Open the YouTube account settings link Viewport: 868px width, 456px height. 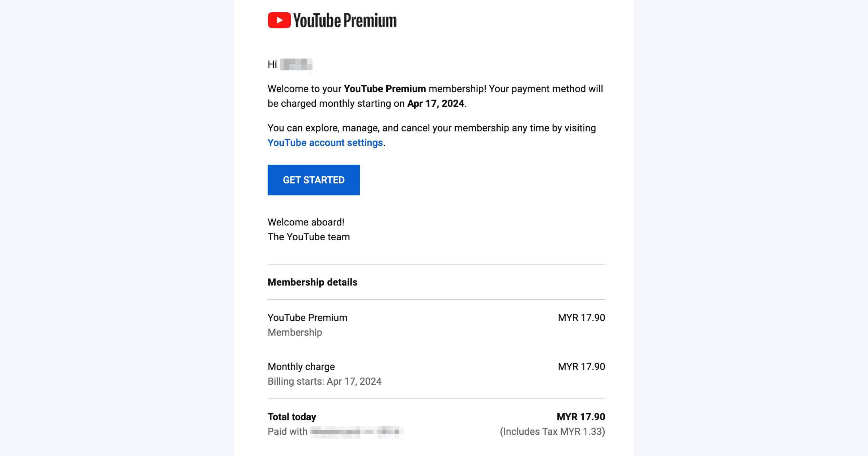coord(325,143)
